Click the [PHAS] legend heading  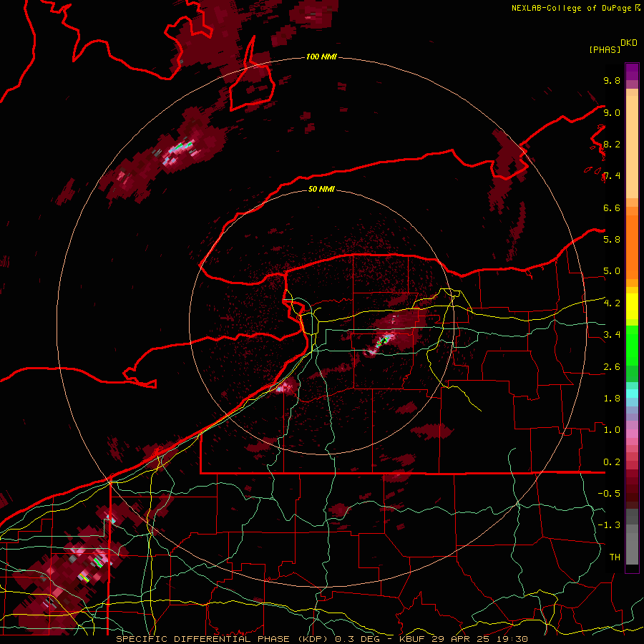coord(605,49)
